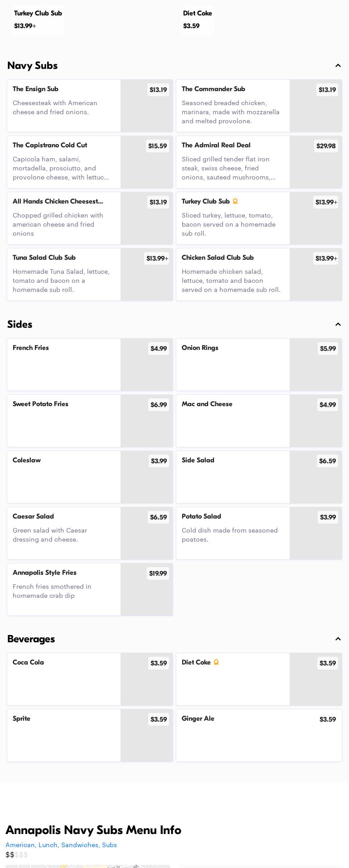Select the Annapolis Style Fries
349x868 pixels.
coord(90,589)
